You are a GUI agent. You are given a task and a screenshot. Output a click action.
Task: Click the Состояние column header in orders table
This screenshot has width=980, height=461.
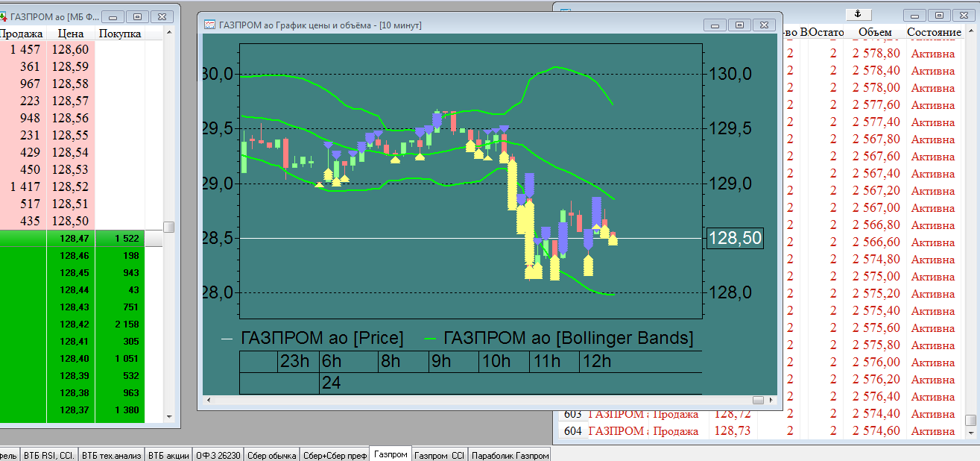[934, 32]
